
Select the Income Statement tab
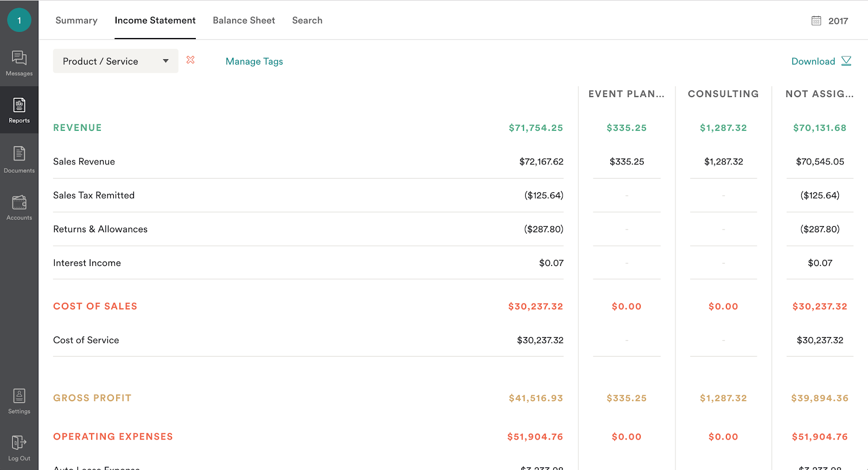coord(155,20)
